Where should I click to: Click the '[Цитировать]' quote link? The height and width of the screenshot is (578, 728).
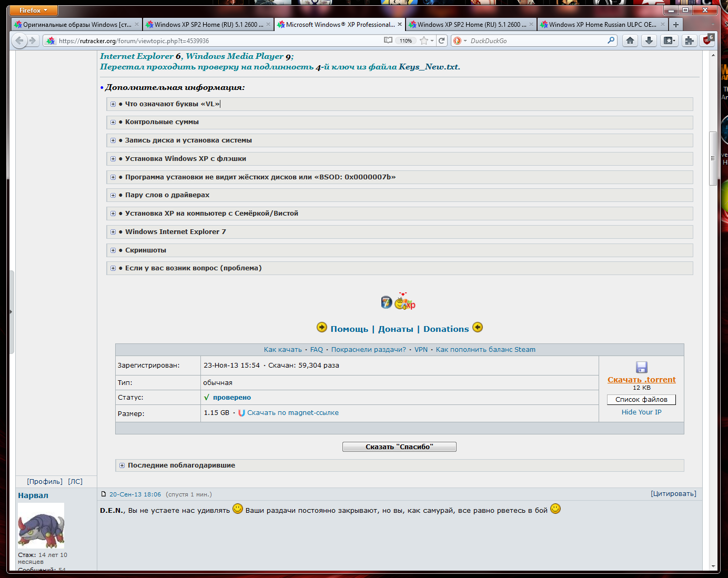(x=673, y=494)
